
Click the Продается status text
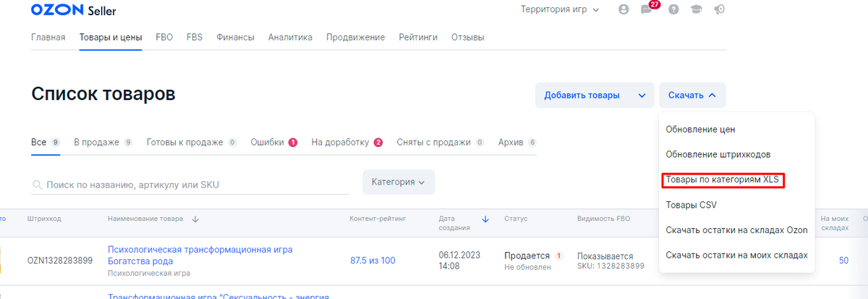point(527,256)
